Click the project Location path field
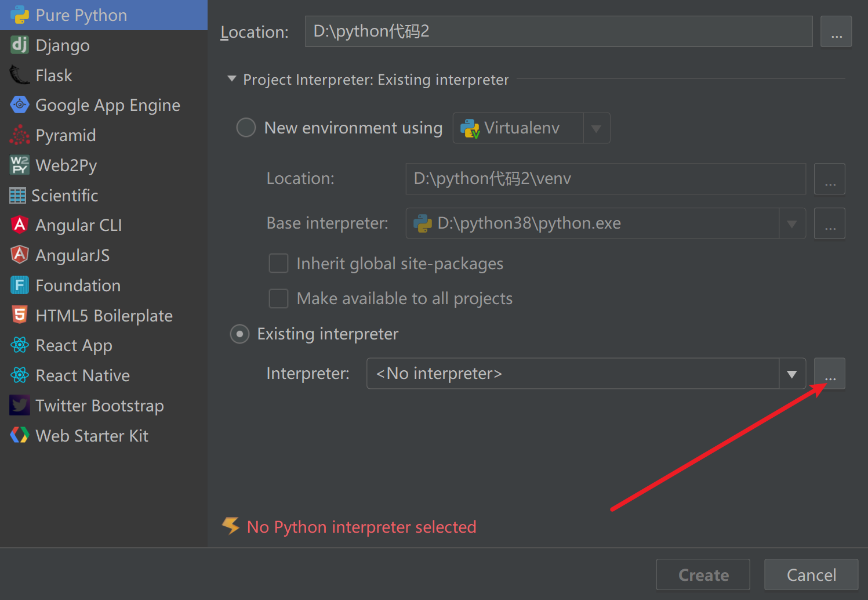 point(558,31)
